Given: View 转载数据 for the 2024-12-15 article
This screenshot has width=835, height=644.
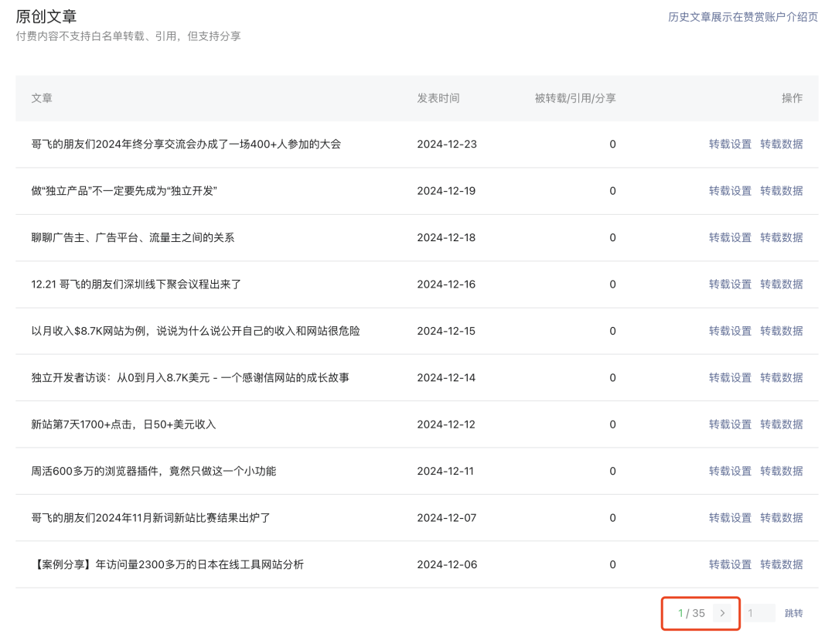Looking at the screenshot, I should [781, 331].
